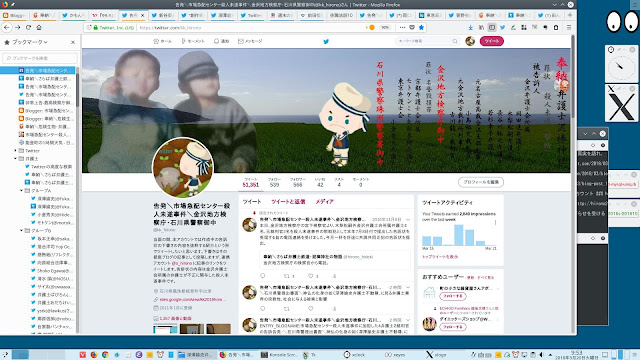This screenshot has height=360, width=640.
Task: Reload the current page
Action: (28, 27)
